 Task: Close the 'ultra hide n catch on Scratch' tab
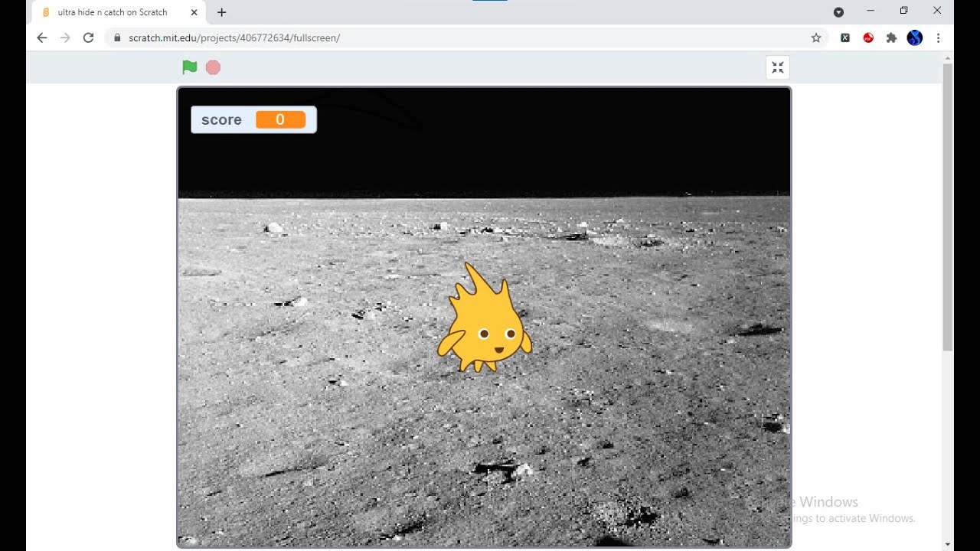pos(194,12)
